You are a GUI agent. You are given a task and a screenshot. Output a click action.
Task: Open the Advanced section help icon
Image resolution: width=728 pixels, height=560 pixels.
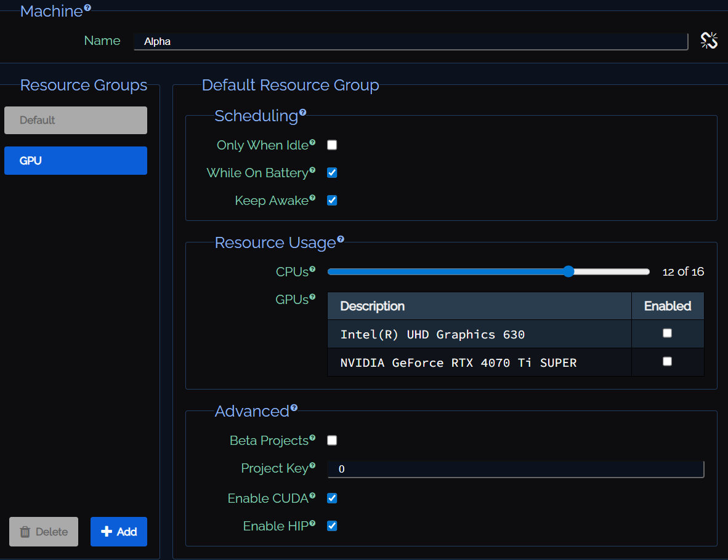[x=294, y=408]
